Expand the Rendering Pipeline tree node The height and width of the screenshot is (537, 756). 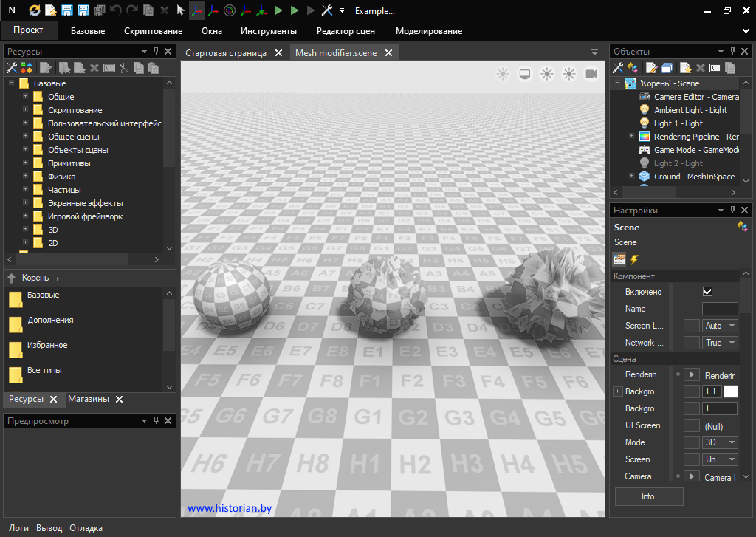(x=631, y=137)
